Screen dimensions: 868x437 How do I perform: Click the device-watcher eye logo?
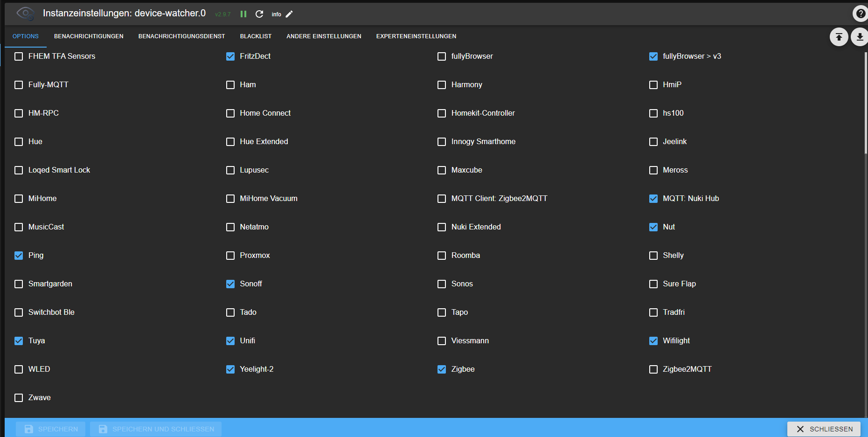click(x=26, y=14)
